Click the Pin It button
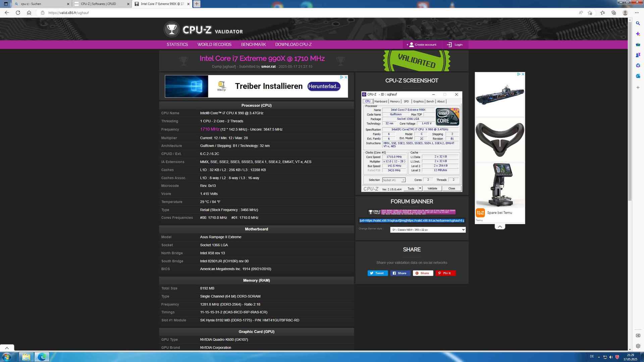The height and width of the screenshot is (362, 644). click(x=445, y=273)
